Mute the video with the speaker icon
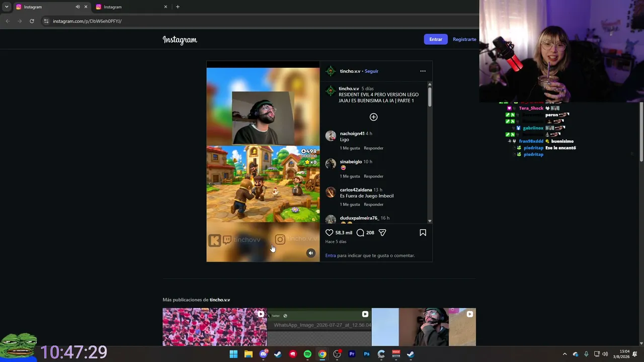Image resolution: width=644 pixels, height=362 pixels. coord(311,253)
